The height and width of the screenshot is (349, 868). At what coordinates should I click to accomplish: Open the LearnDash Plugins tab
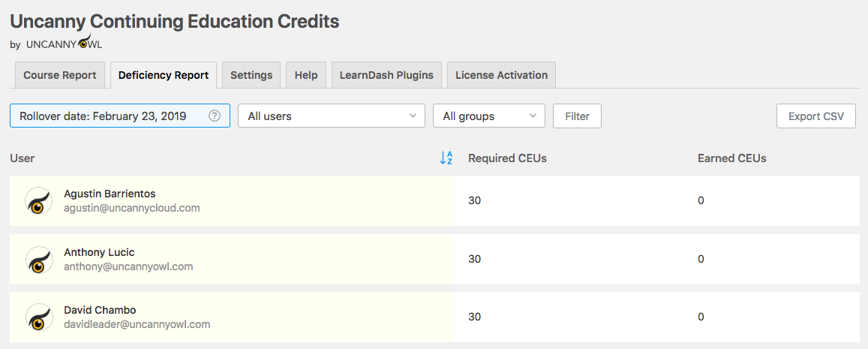coord(386,75)
